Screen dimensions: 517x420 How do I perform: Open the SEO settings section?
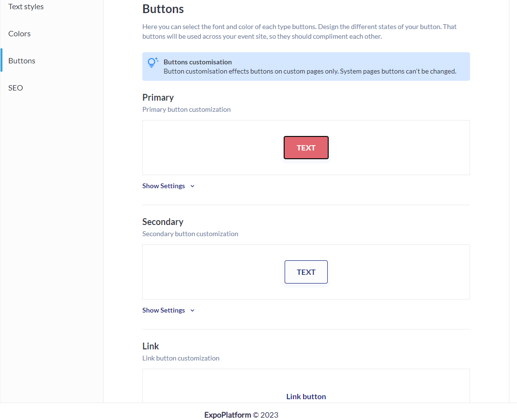[x=15, y=88]
